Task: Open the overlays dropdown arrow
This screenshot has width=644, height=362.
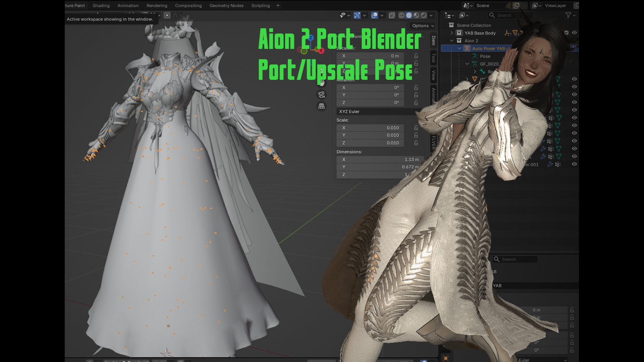Action: 382,15
